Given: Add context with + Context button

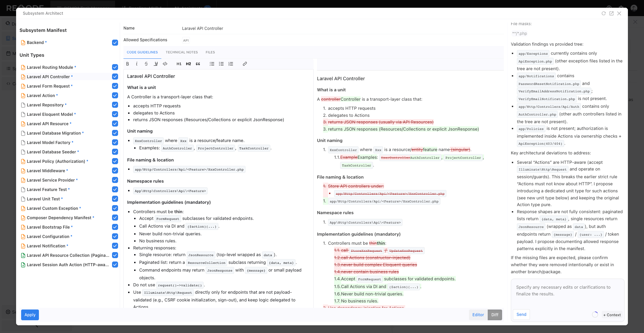Looking at the screenshot, I should point(612,315).
